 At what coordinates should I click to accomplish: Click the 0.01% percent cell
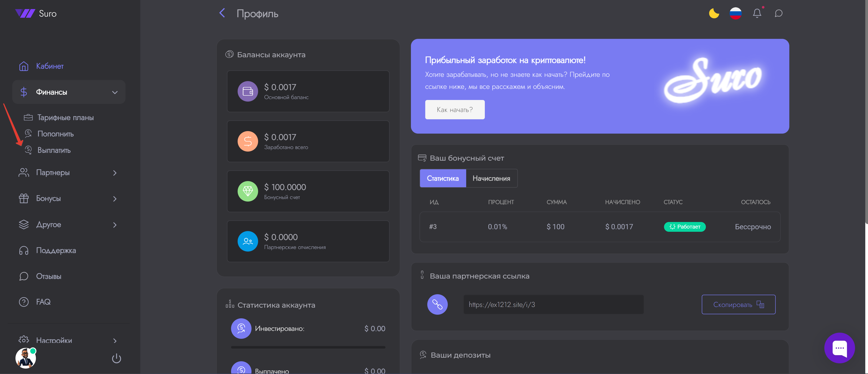point(497,227)
